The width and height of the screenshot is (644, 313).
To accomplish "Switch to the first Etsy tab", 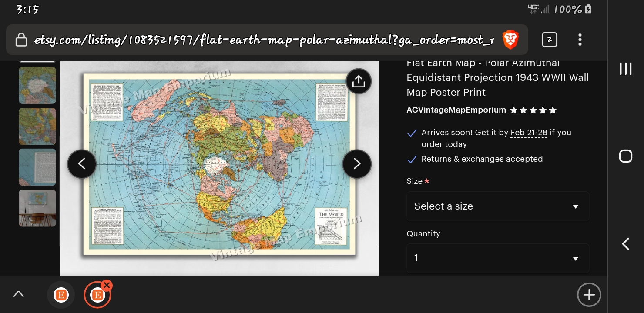I will 61,295.
